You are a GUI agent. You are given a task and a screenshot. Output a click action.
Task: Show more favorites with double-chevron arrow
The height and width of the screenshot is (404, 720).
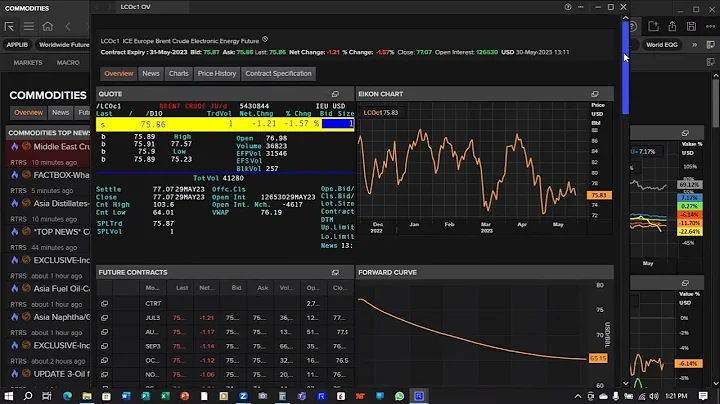(694, 45)
